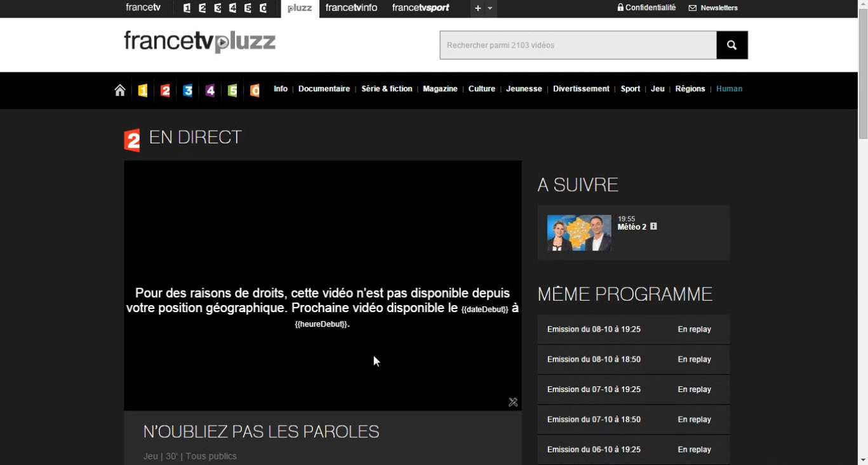Click the magnifying glass search button
Viewport: 868px width, 465px height.
[x=731, y=45]
